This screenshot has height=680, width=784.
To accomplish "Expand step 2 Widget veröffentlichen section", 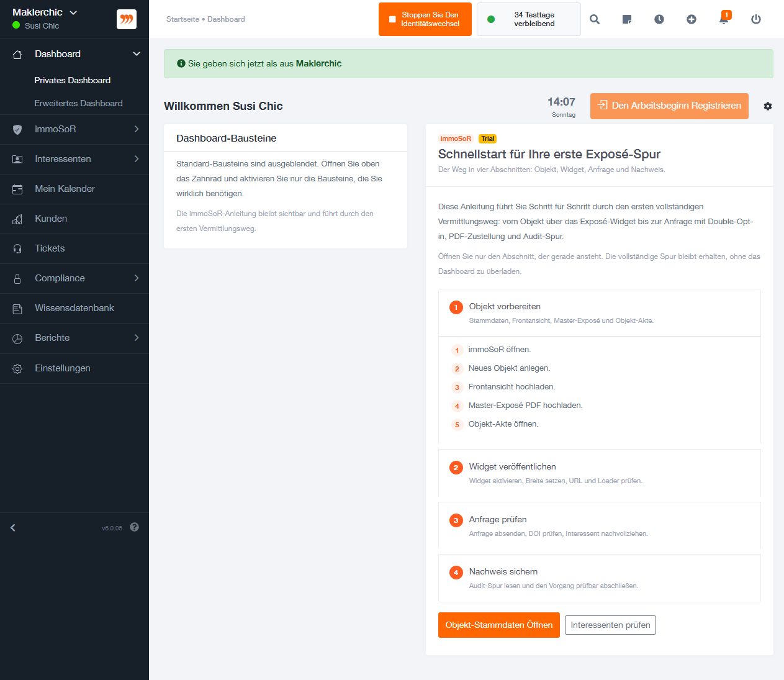I will coord(599,473).
